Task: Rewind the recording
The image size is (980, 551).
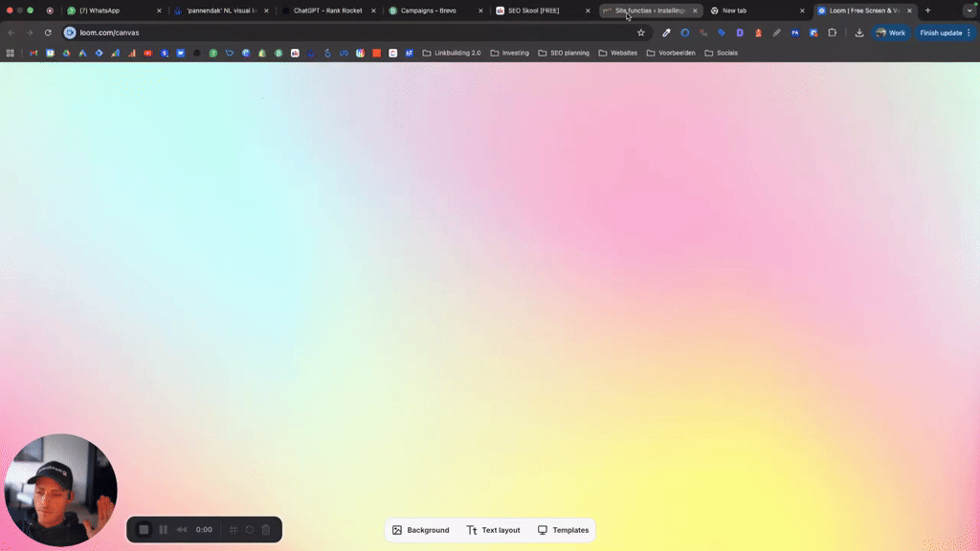Action: click(x=182, y=530)
